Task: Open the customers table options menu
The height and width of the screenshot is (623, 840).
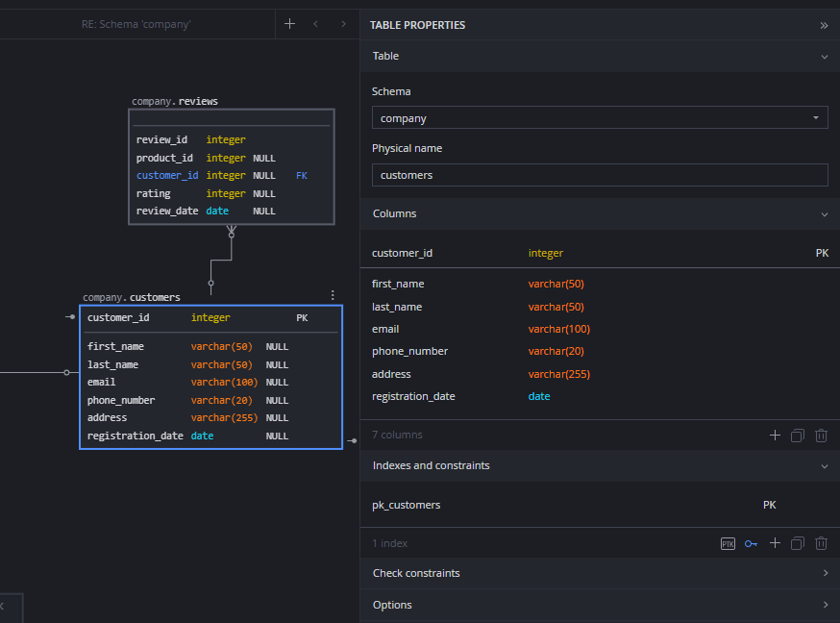Action: pos(333,295)
